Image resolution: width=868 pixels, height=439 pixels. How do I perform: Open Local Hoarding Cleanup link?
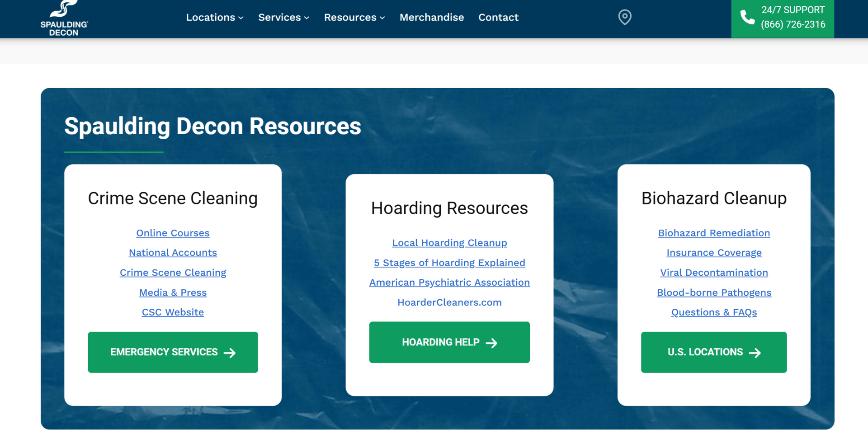(449, 243)
